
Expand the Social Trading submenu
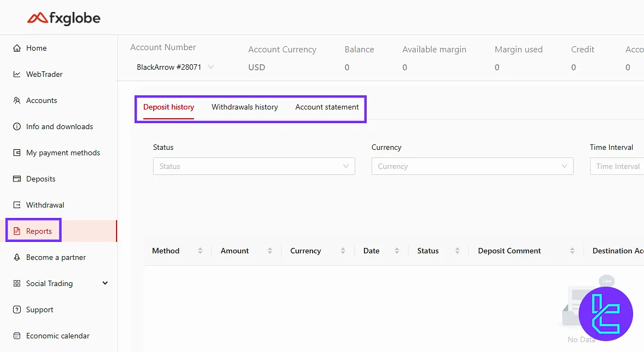105,283
